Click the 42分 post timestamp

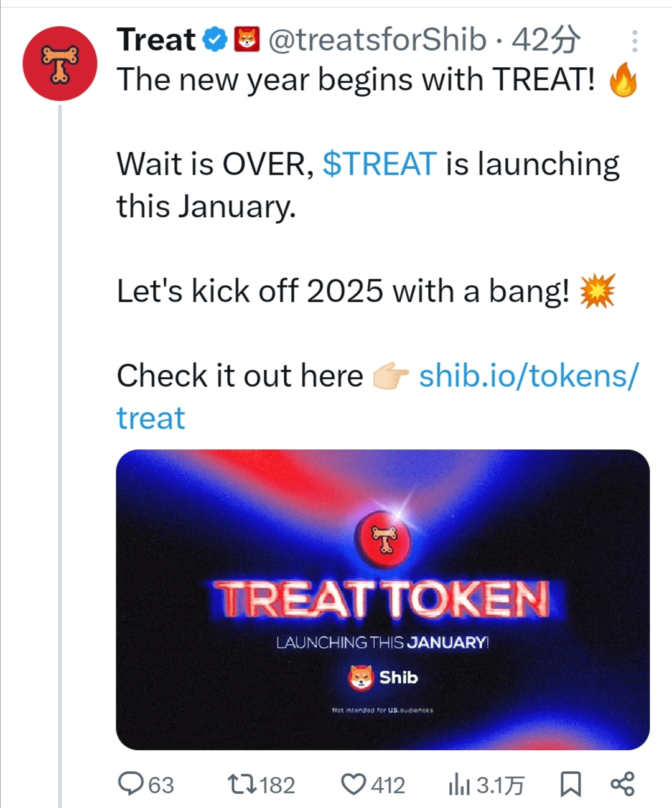click(546, 40)
